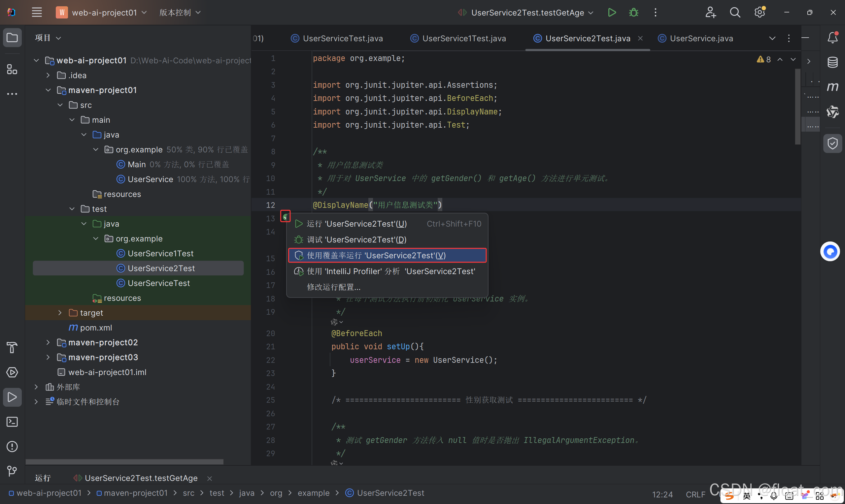The height and width of the screenshot is (504, 845).
Task: Open the Maven tool window
Action: click(832, 87)
